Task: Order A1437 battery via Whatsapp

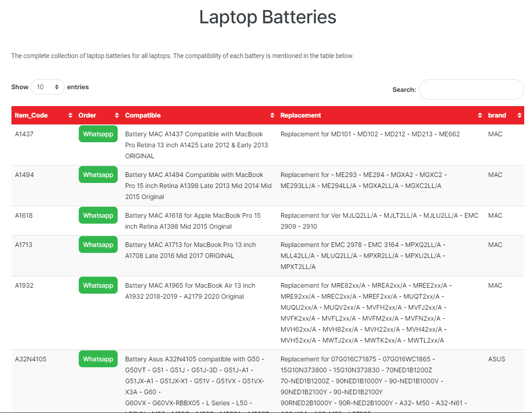Action: 98,134
